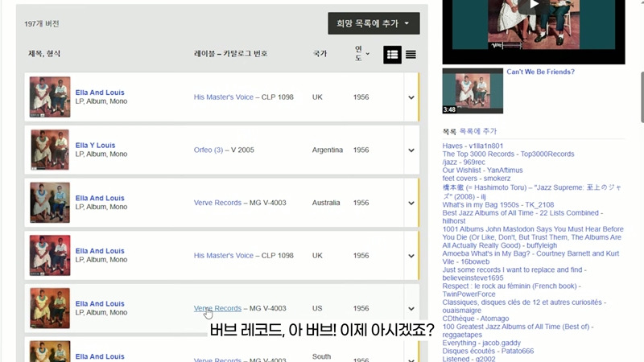This screenshot has height=362, width=644.
Task: Open His Master's Voice link in first row
Action: [x=224, y=97]
